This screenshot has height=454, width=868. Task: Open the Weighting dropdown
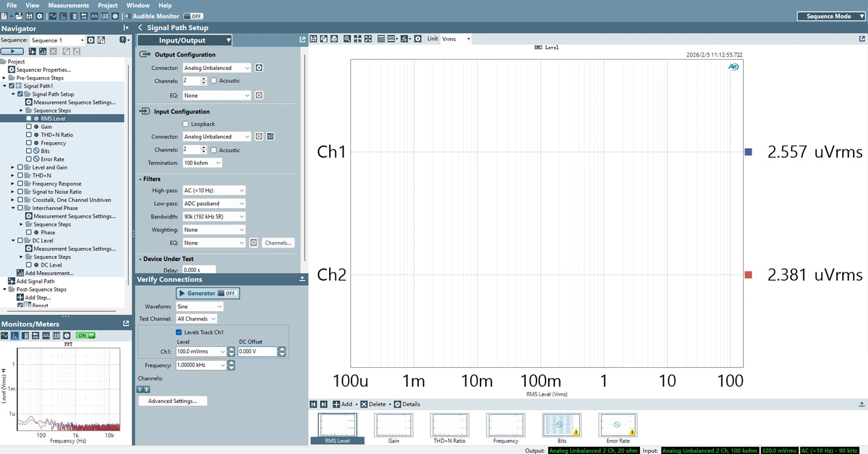tap(214, 230)
